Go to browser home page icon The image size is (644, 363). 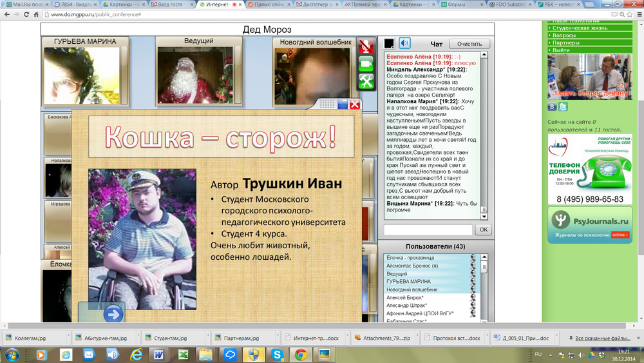pos(36,14)
